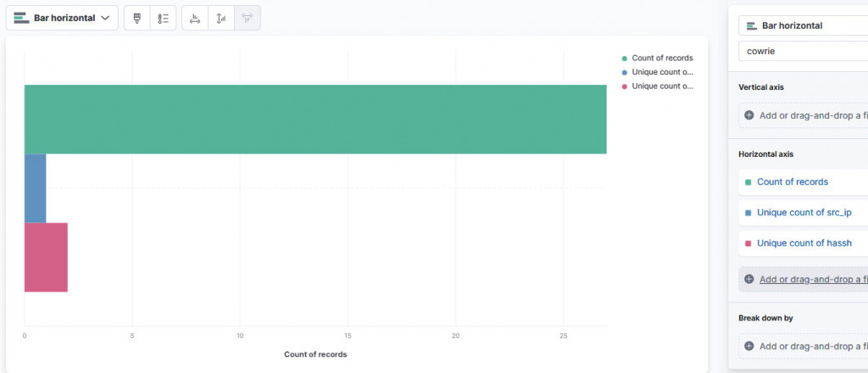Click plus icon in Vertical axis section
Viewport: 868px width, 373px height.
[x=748, y=115]
